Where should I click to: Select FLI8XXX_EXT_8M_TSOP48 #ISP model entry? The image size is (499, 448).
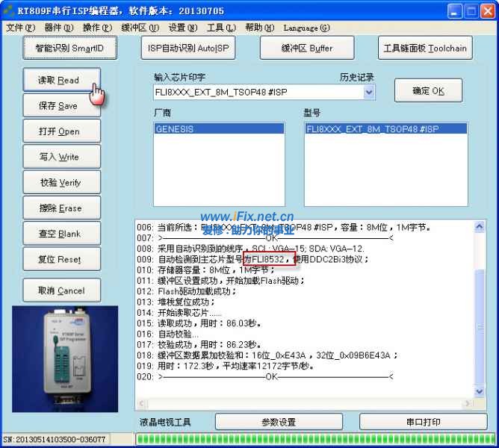coord(386,128)
